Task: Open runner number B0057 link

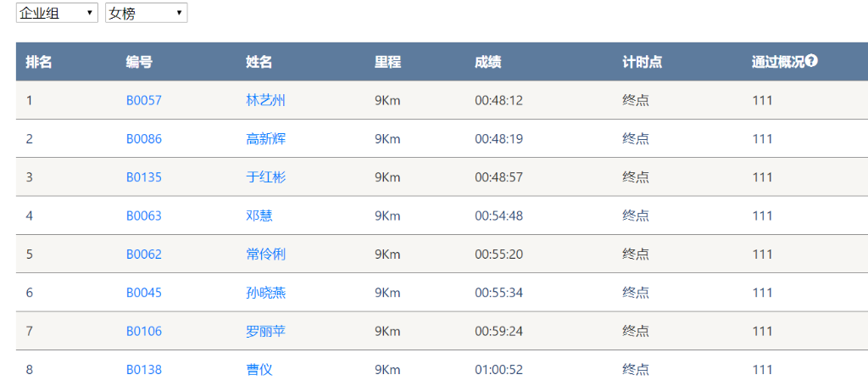Action: click(x=143, y=100)
